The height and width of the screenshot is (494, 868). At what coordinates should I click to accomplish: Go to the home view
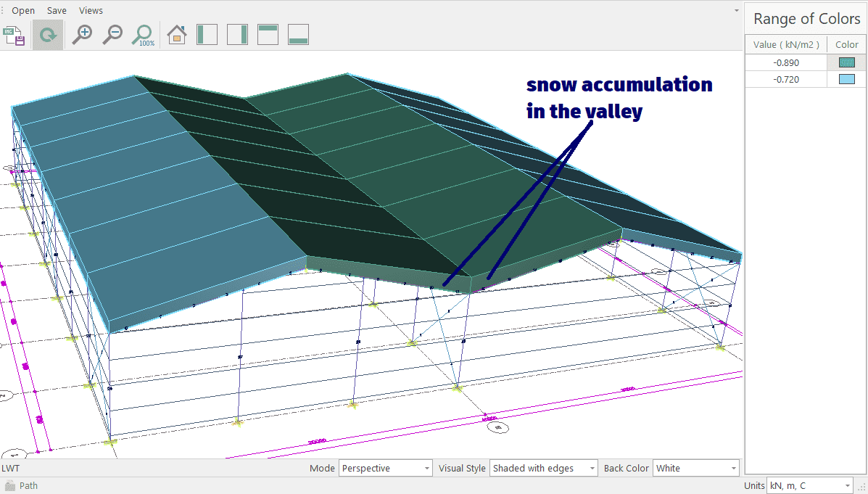pos(177,34)
